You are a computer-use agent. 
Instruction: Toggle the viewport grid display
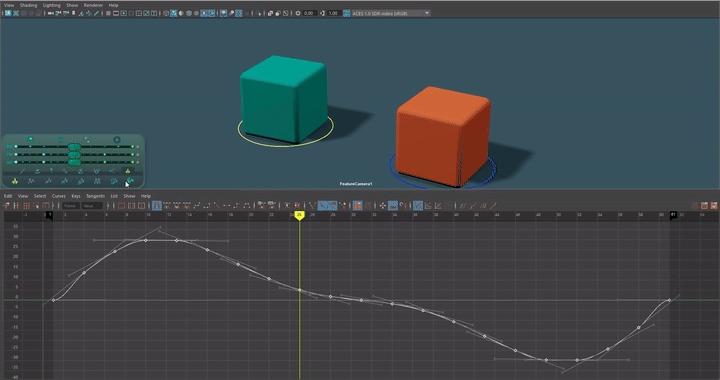pos(108,13)
